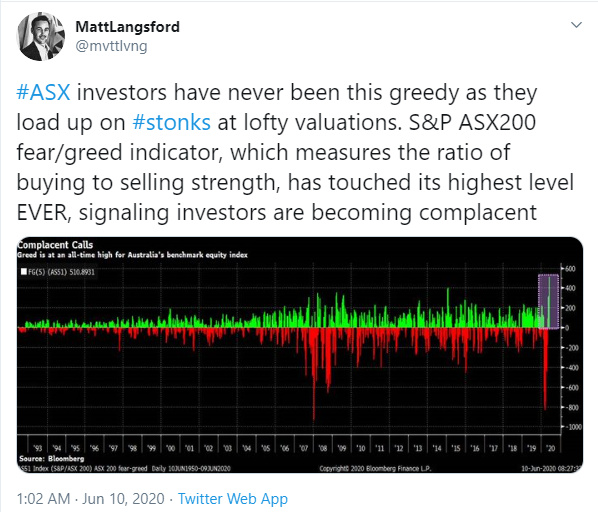The width and height of the screenshot is (598, 512).
Task: Click the '93 year marker on axis
Action: (37, 448)
